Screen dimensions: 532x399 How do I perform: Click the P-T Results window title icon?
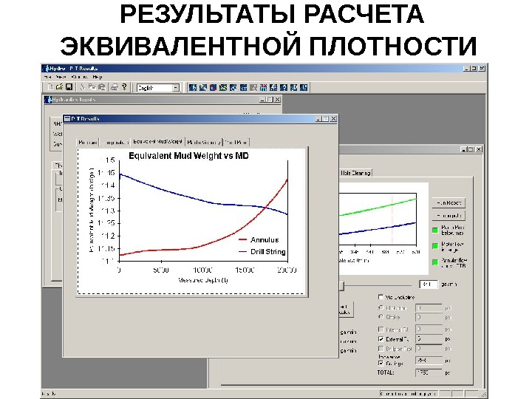coord(67,118)
